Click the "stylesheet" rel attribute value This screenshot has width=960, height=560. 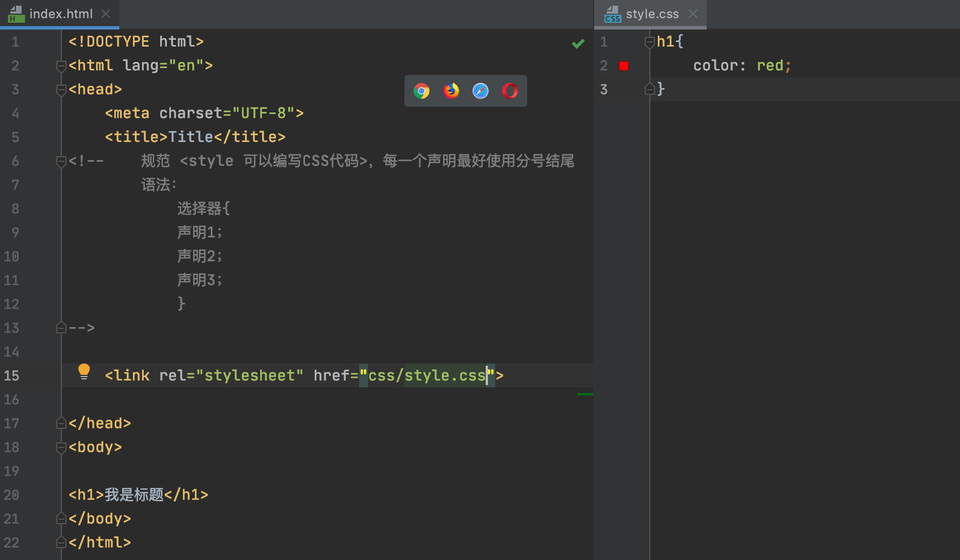pyautogui.click(x=249, y=375)
